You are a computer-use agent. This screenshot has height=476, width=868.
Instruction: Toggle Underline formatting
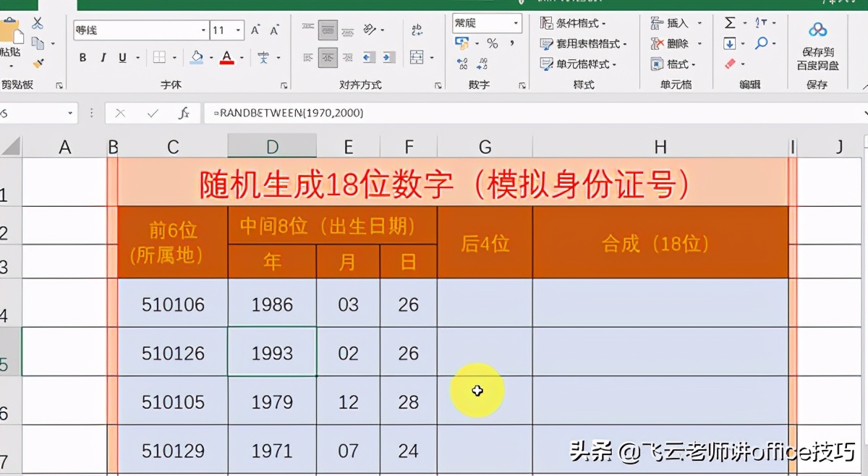(x=122, y=58)
